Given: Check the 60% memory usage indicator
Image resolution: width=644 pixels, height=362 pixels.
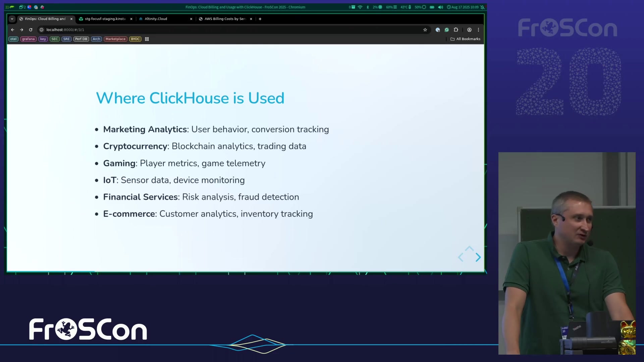Looking at the screenshot, I should [391, 7].
